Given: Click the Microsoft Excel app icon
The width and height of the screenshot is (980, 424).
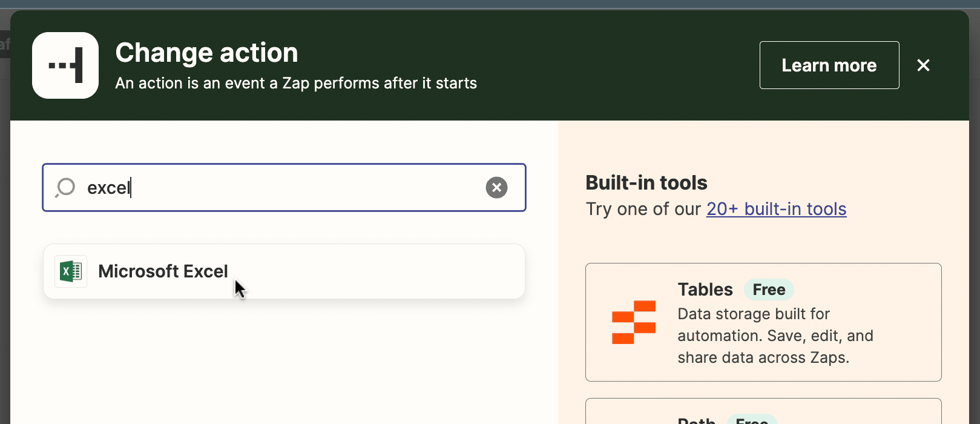Looking at the screenshot, I should tap(71, 271).
